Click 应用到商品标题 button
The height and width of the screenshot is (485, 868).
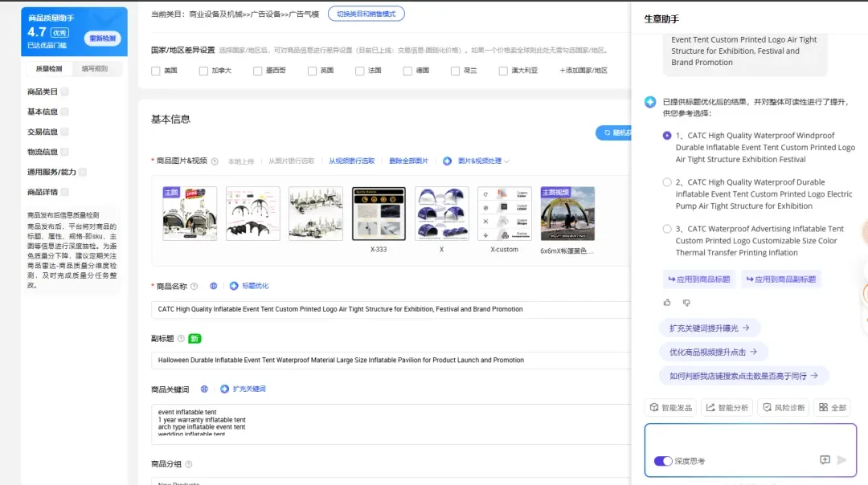(698, 279)
